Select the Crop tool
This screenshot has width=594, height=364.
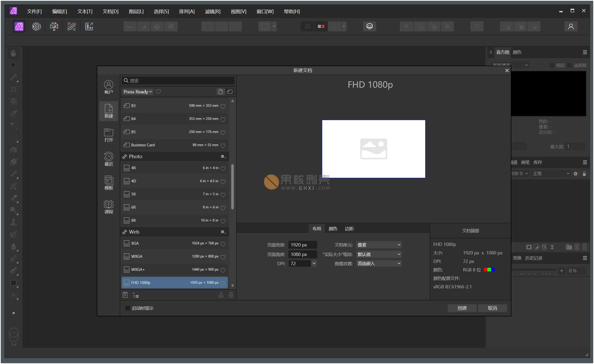click(x=13, y=89)
